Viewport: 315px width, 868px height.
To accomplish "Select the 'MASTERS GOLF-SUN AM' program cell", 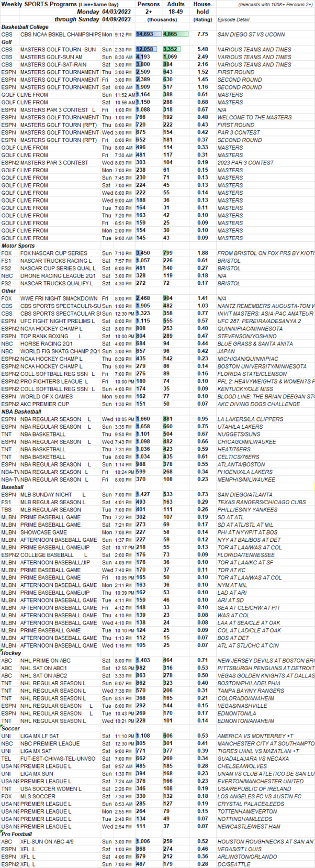I will [51, 57].
